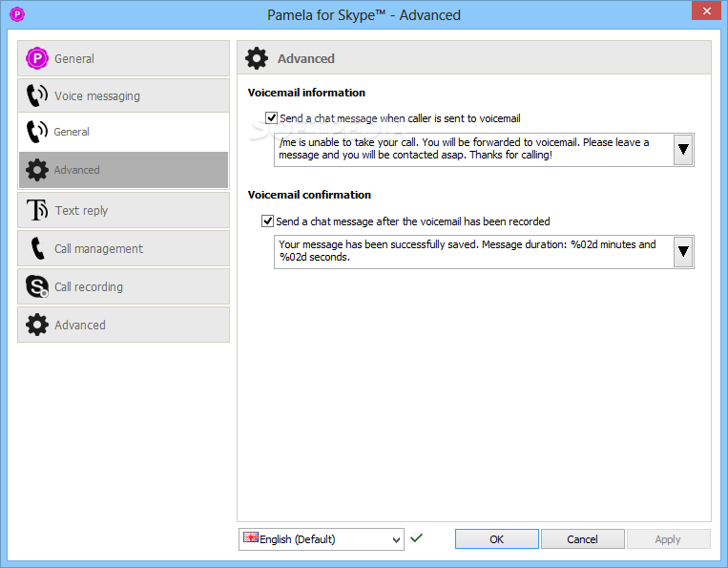728x568 pixels.
Task: Open voicemail information message dropdown arrow
Action: [x=683, y=150]
